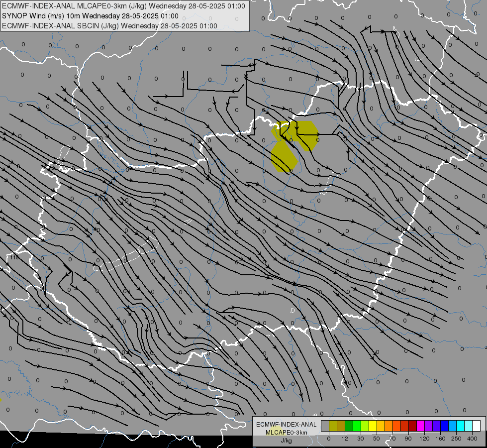
Task: Pick the white swatch at the legend's end
Action: tap(477, 426)
